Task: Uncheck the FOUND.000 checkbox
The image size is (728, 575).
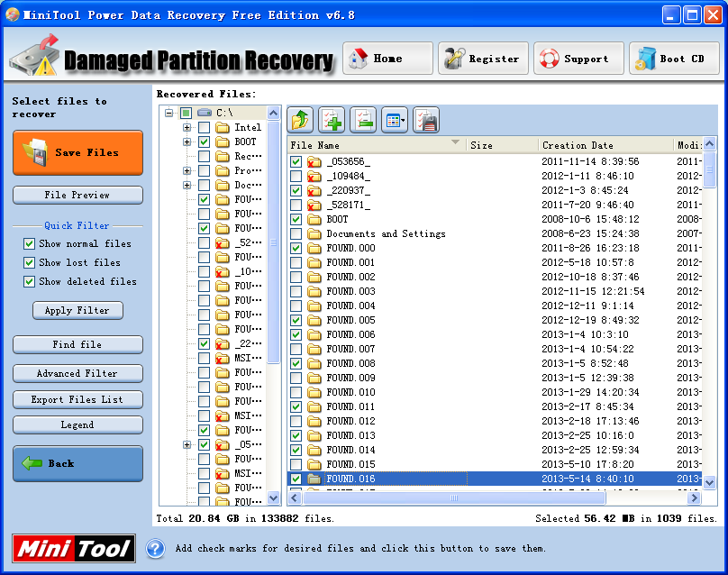Action: tap(296, 248)
